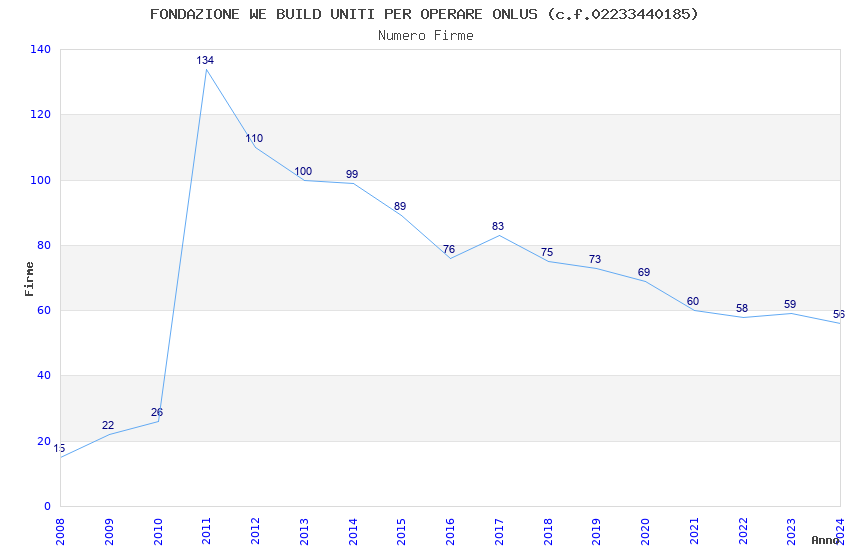The image size is (850, 550).
Task: Click the 2015 year axis label
Action: pos(402,531)
